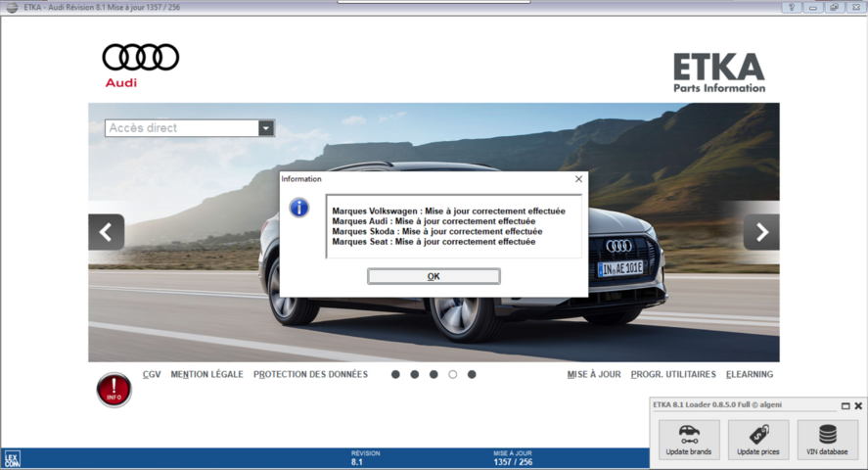Open the MENTION LÉGALE link

tap(207, 375)
